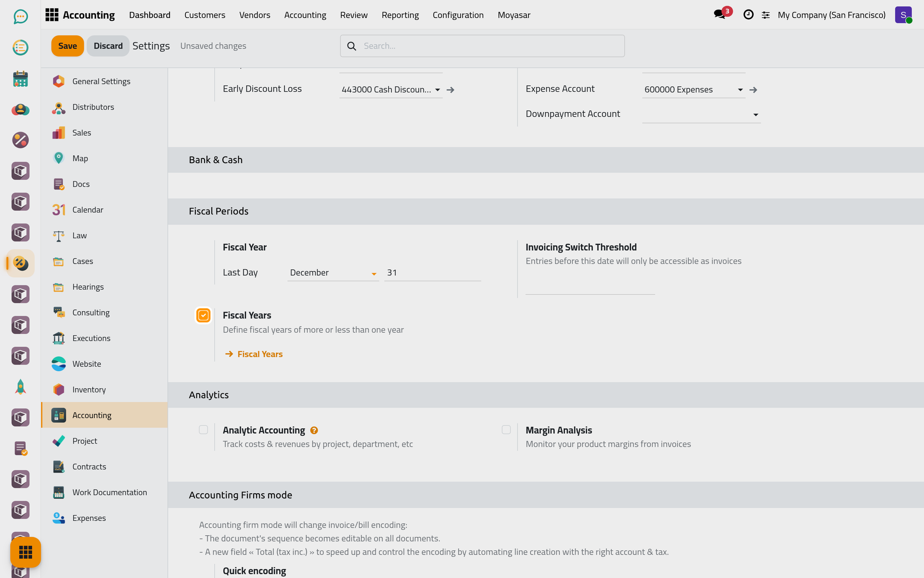Follow the Fiscal Years arrow link
This screenshot has height=578, width=924.
[254, 354]
